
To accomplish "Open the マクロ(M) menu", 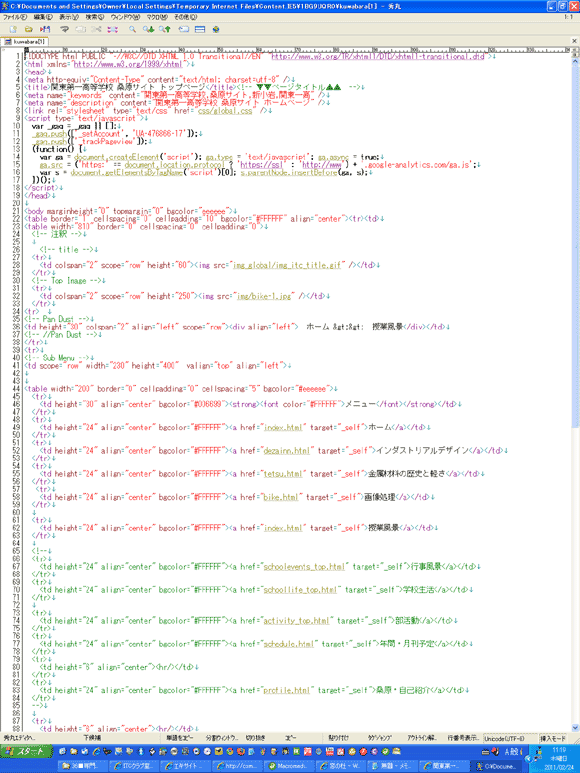I will tap(157, 17).
